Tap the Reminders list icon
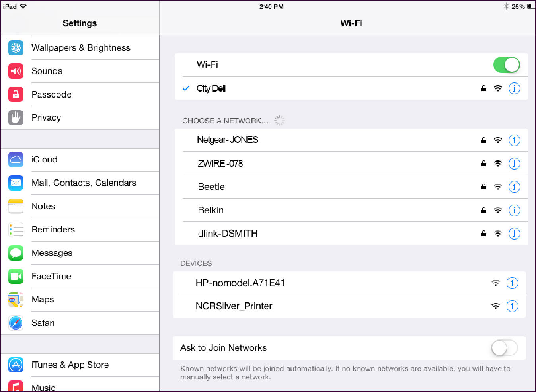Screen dimensions: 536x392 (16, 230)
